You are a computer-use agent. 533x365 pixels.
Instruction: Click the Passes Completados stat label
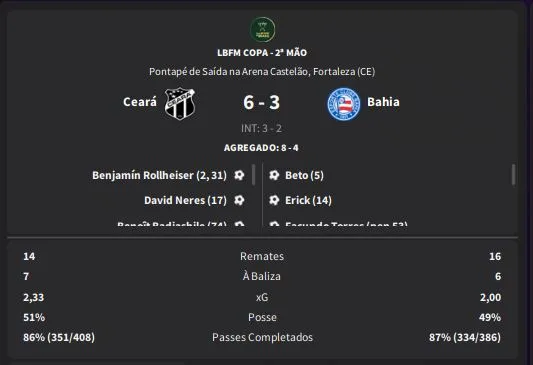coord(262,337)
